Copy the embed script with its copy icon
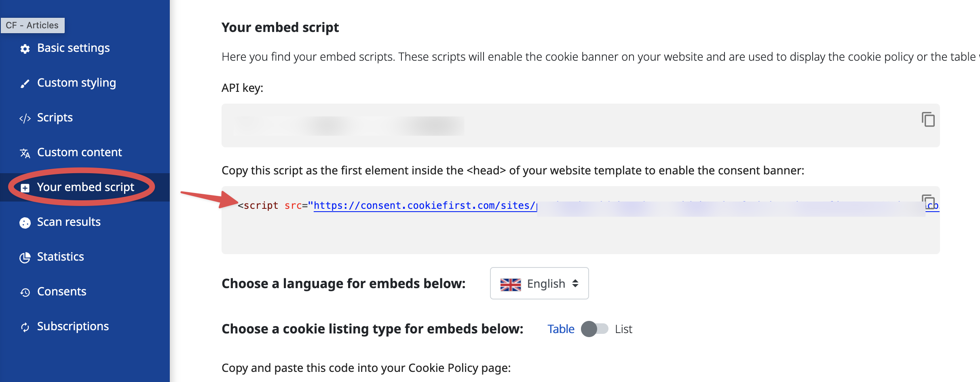This screenshot has width=980, height=382. [x=928, y=201]
